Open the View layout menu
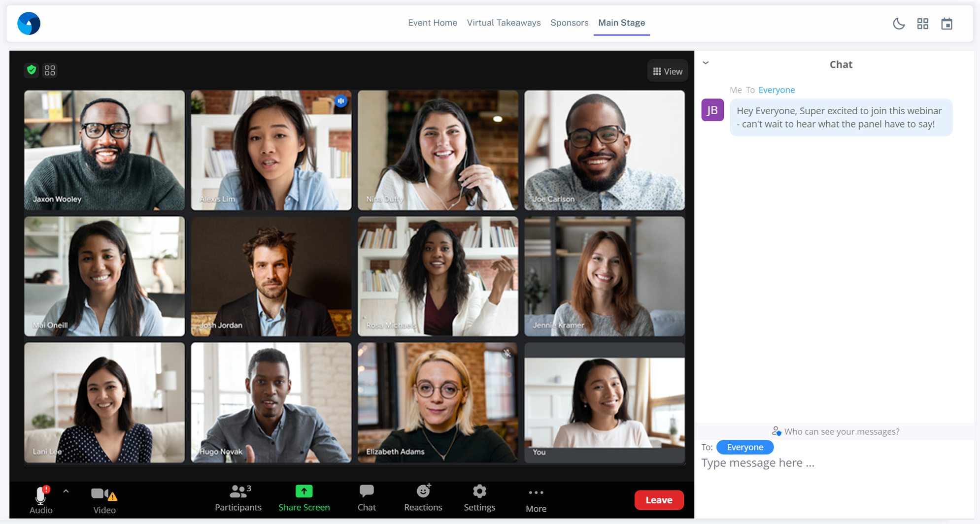 click(668, 71)
